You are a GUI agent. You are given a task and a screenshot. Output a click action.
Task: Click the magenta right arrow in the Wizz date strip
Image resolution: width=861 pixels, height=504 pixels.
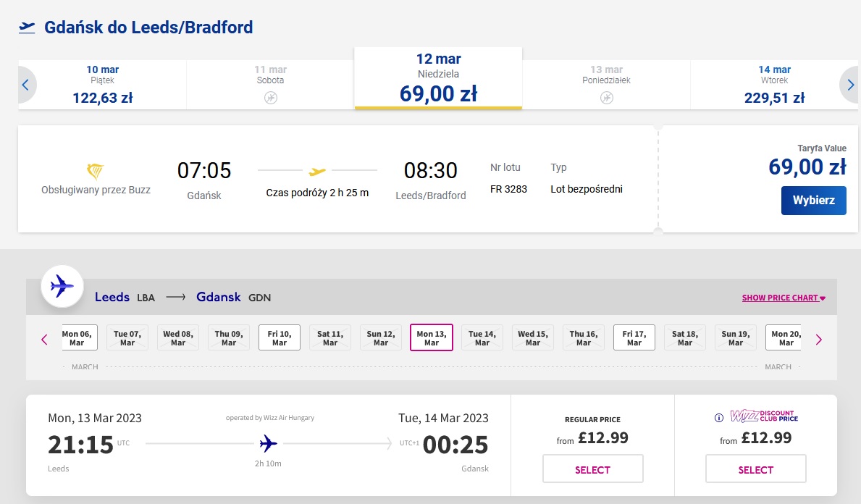click(x=819, y=340)
